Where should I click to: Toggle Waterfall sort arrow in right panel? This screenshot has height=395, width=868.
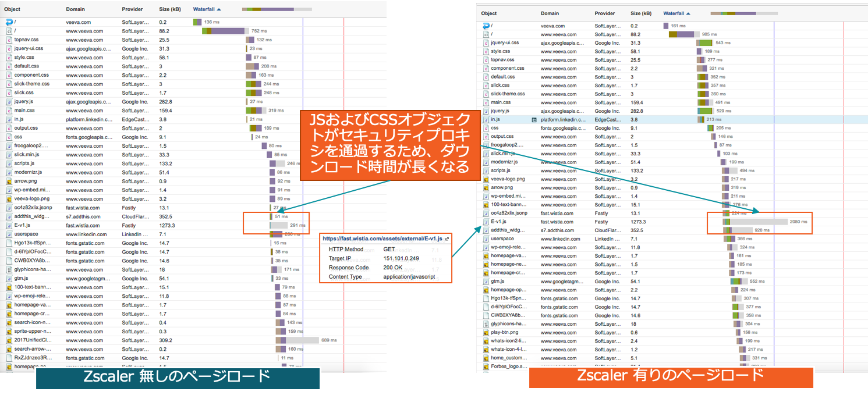(689, 13)
